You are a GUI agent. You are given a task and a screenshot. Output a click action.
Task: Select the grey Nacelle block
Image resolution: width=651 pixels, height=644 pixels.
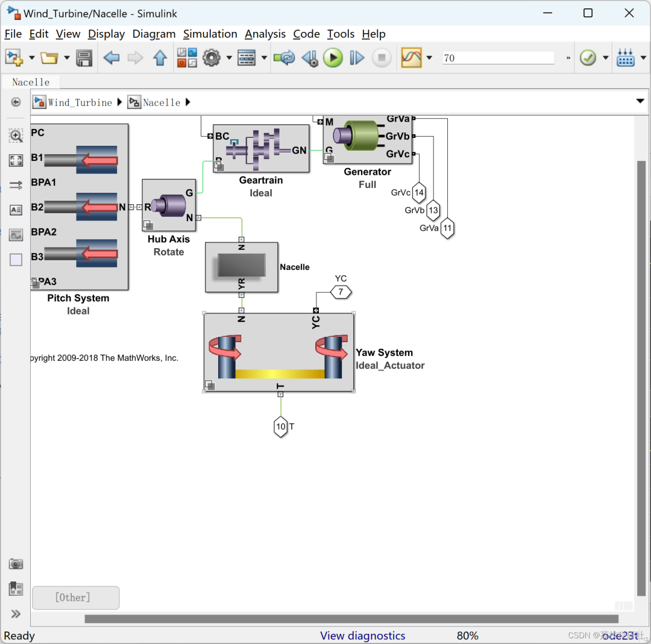tap(242, 267)
